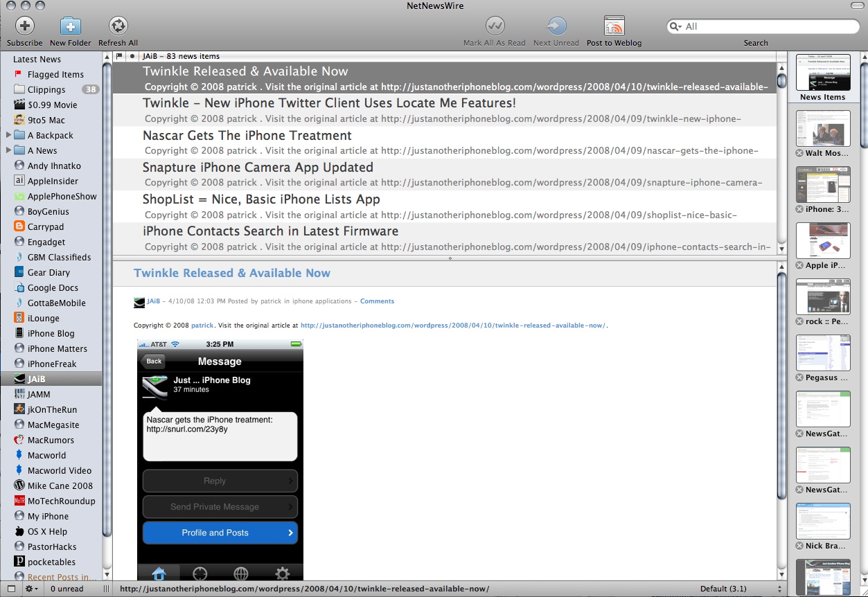
Task: Select the Andy Ihnatko feed
Action: click(x=53, y=166)
